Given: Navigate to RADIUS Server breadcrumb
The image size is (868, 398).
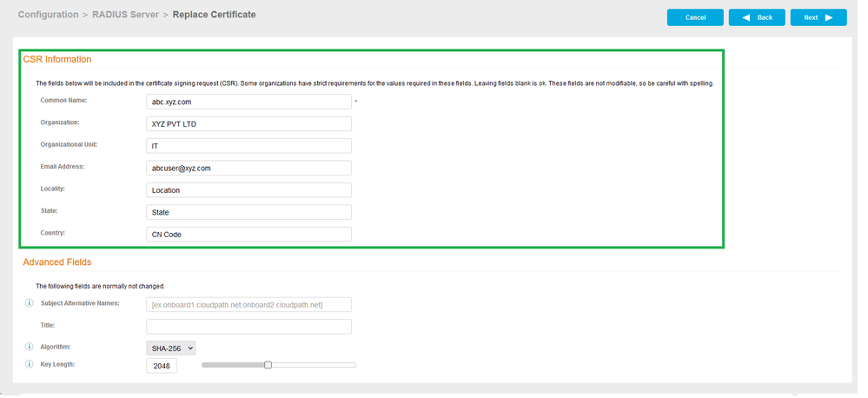Looking at the screenshot, I should click(124, 15).
